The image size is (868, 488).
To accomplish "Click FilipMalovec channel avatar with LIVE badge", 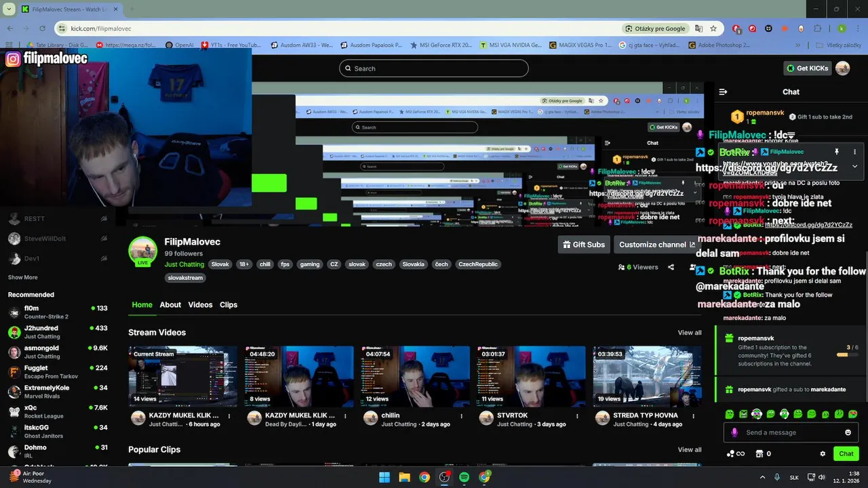I will coord(142,251).
